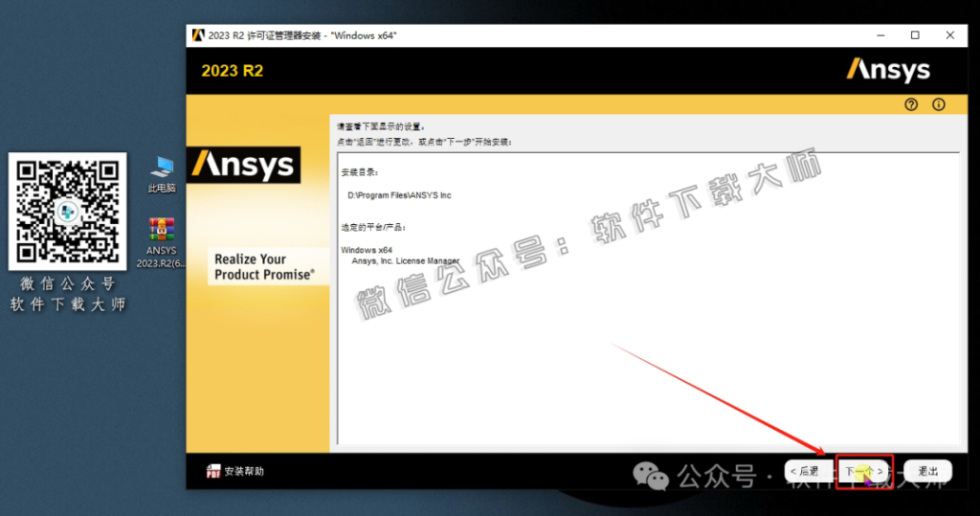Click the Ansys logo in header

pyautogui.click(x=888, y=70)
